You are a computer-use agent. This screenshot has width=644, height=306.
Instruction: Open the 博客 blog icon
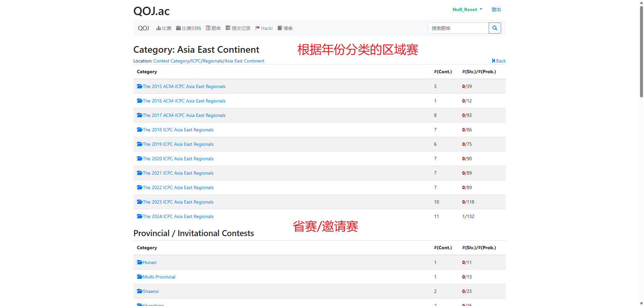tap(280, 28)
